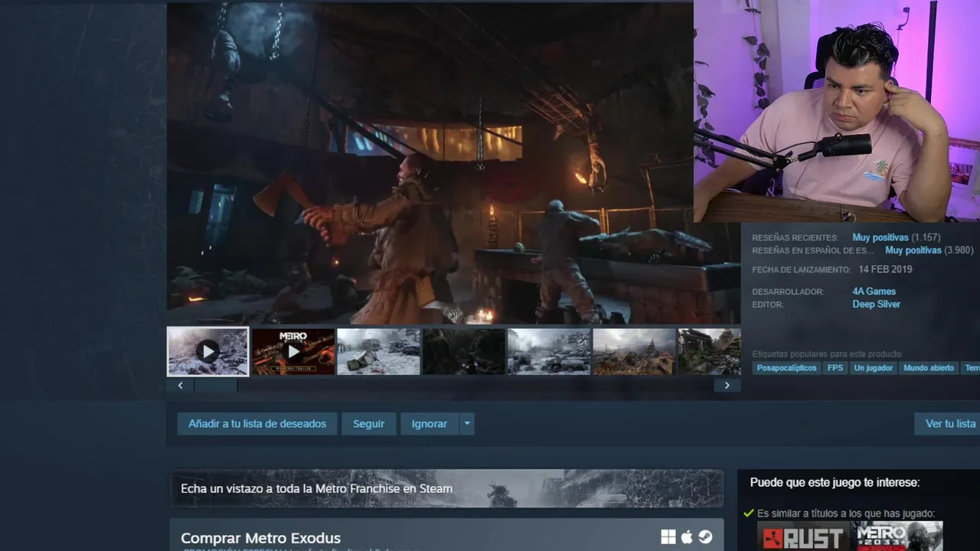
Task: Select the Posapocalípticos tag
Action: [787, 368]
